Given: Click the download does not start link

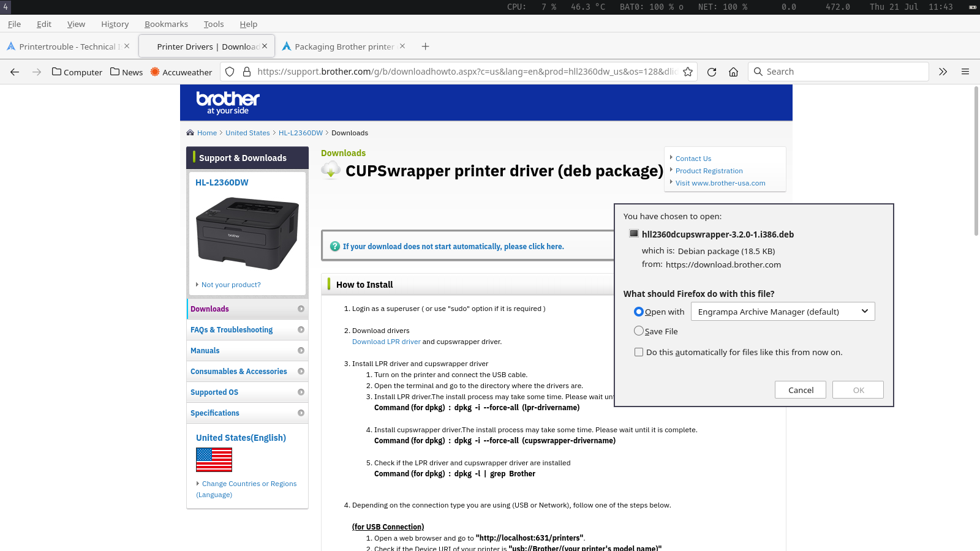Looking at the screenshot, I should [453, 246].
